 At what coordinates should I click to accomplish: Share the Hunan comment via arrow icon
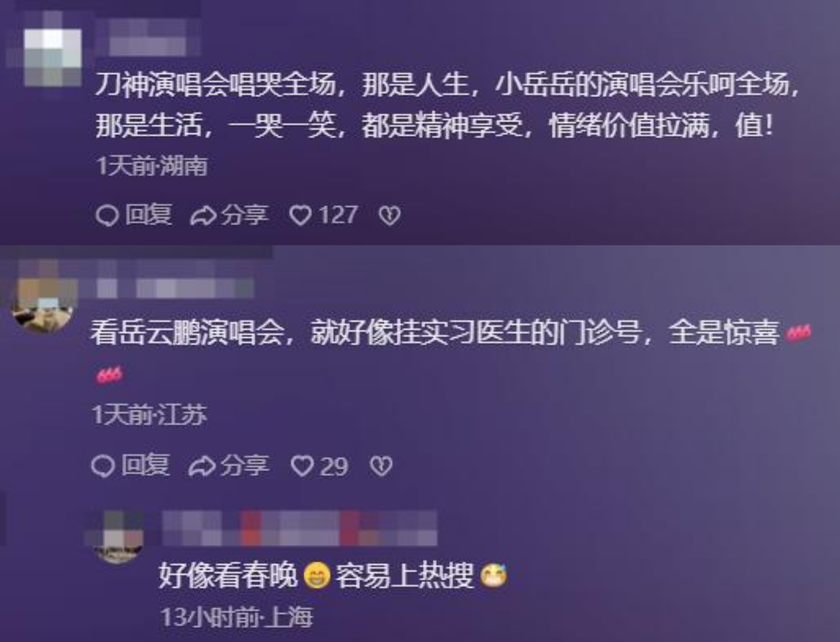click(203, 216)
